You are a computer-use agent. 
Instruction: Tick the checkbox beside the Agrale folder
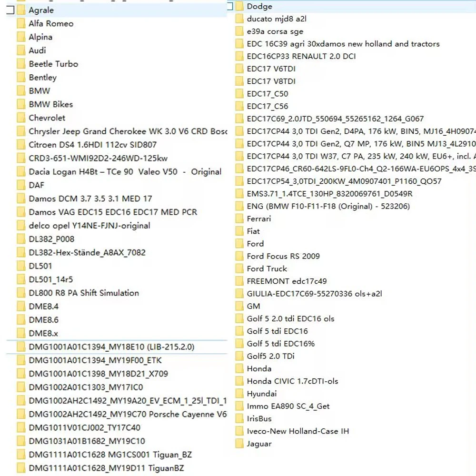(x=10, y=10)
